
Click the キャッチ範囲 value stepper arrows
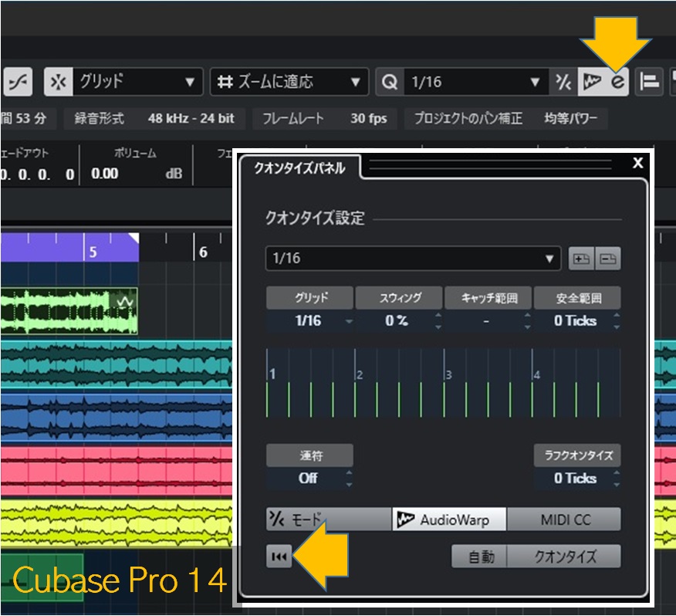527,321
